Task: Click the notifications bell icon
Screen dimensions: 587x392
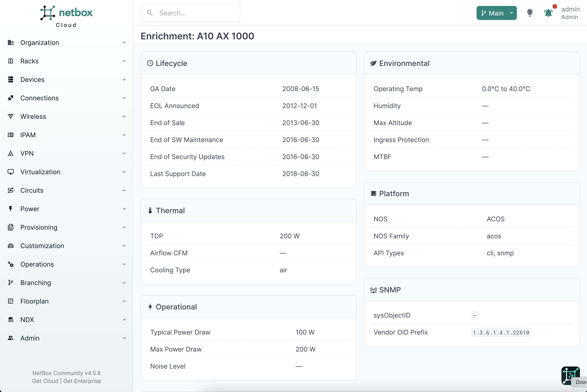Action: pyautogui.click(x=548, y=13)
